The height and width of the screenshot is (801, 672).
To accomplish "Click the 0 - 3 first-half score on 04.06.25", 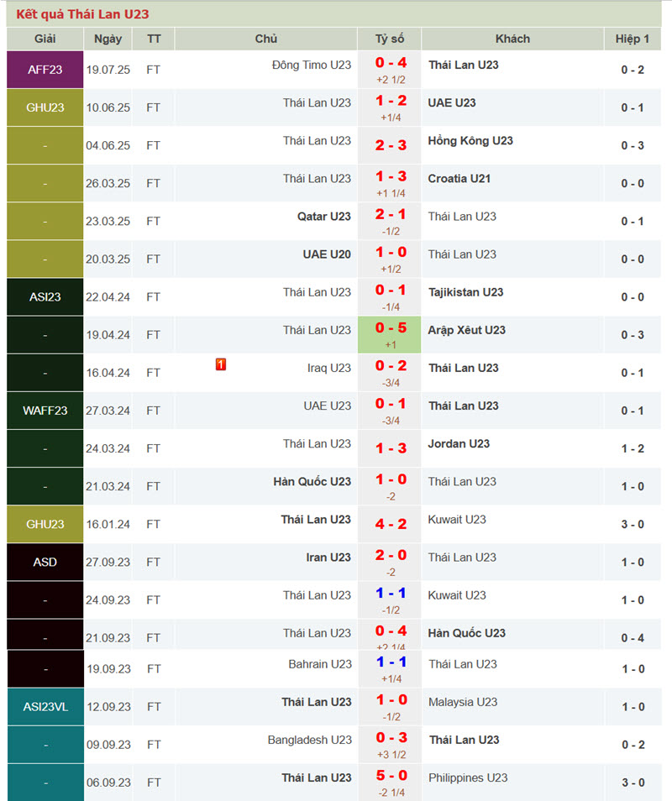I will point(633,145).
